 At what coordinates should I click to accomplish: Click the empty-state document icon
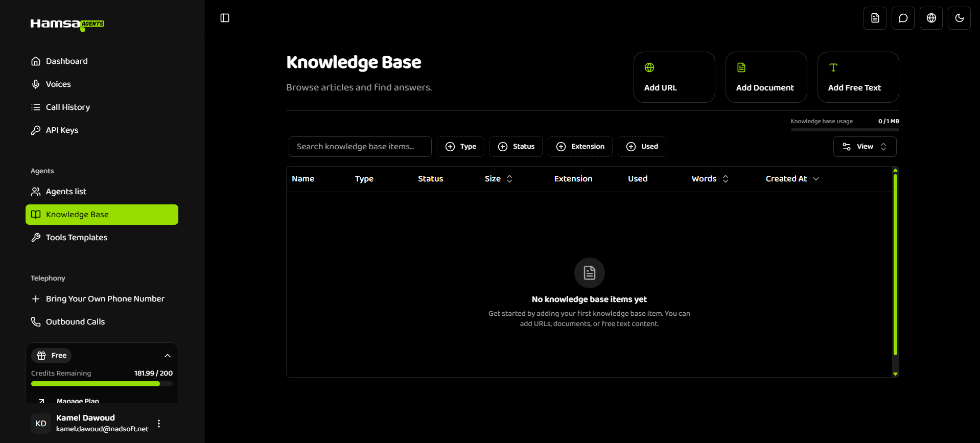(x=589, y=273)
